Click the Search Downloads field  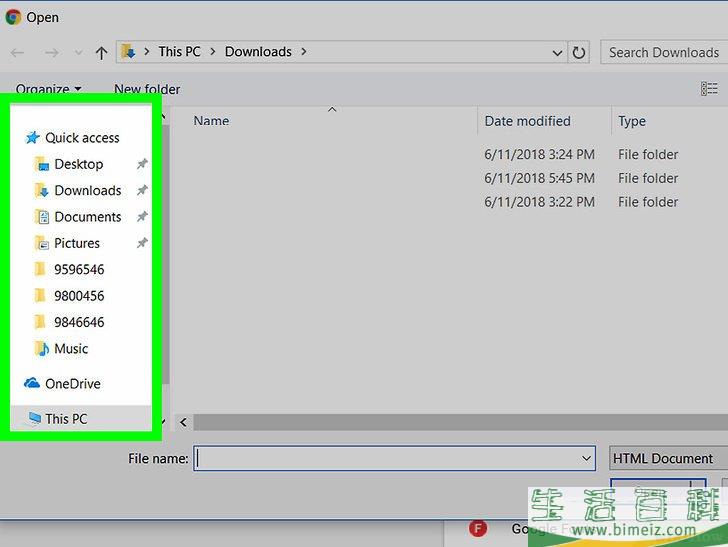(663, 52)
